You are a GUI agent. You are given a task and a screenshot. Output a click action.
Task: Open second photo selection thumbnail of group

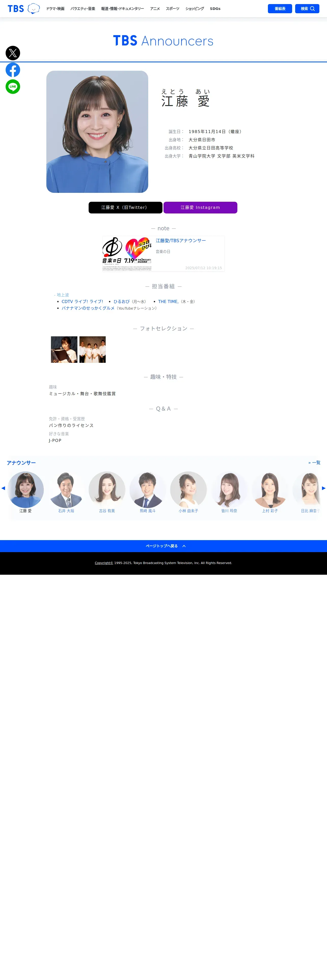click(x=92, y=350)
